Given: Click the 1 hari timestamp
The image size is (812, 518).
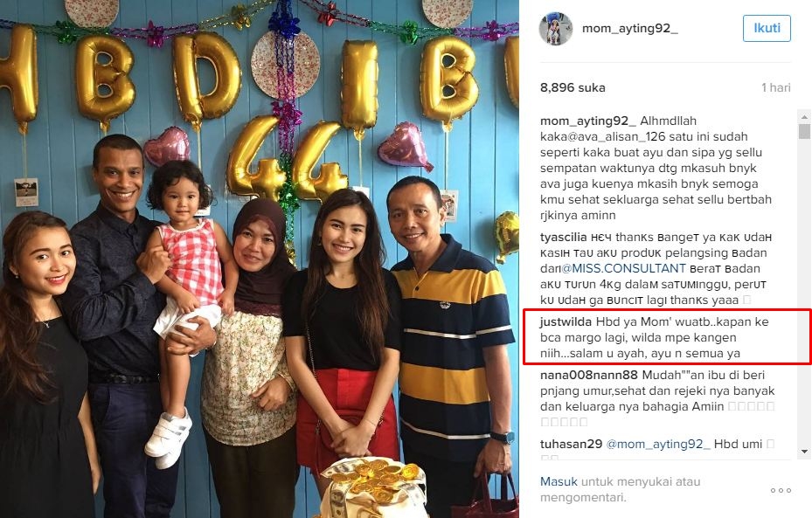Looking at the screenshot, I should click(x=776, y=88).
